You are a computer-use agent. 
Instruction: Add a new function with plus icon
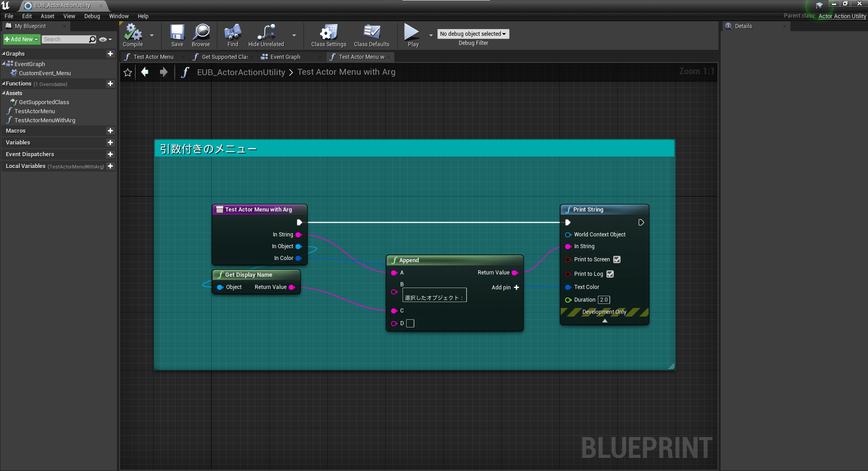pos(110,84)
